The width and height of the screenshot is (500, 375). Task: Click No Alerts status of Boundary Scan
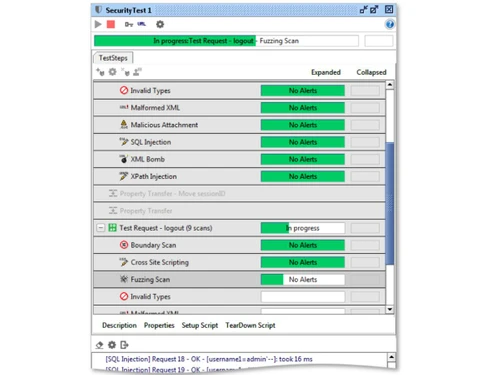(x=303, y=245)
